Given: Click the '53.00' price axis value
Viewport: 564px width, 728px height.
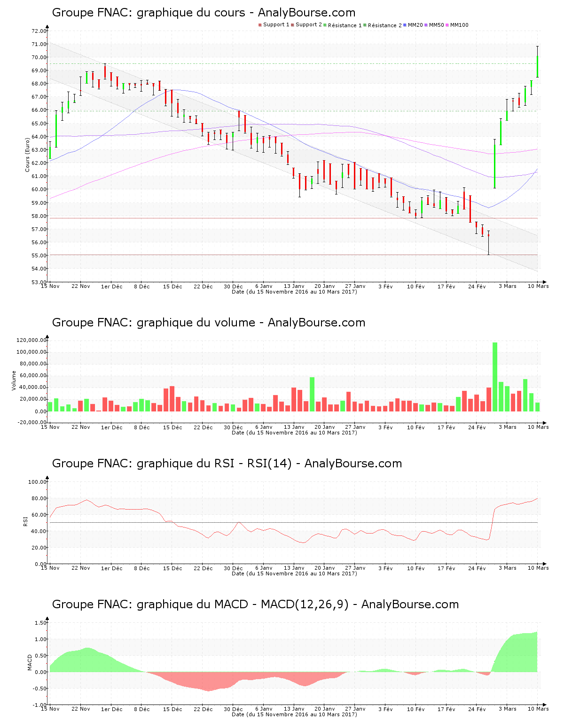Looking at the screenshot, I should tap(39, 282).
